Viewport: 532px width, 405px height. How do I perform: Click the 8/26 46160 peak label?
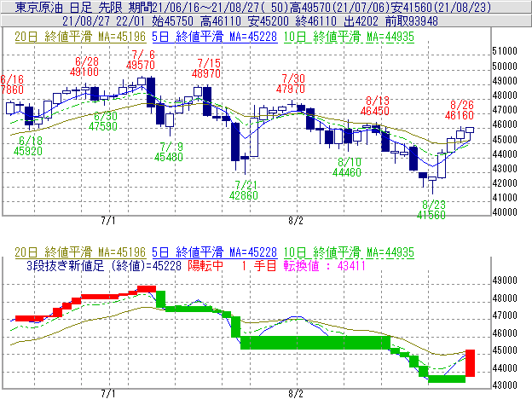[459, 110]
